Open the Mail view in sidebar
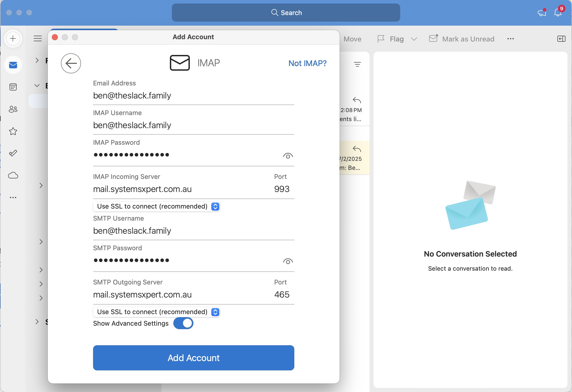 coord(13,65)
